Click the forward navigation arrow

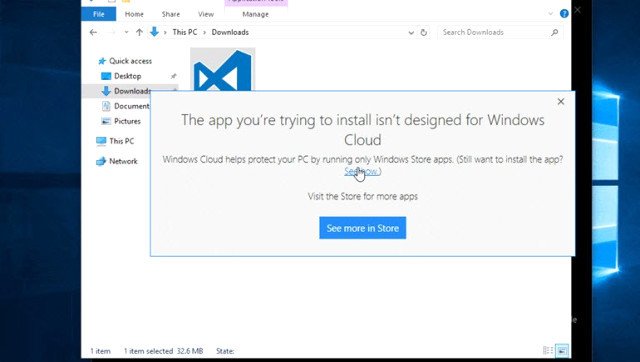point(112,32)
